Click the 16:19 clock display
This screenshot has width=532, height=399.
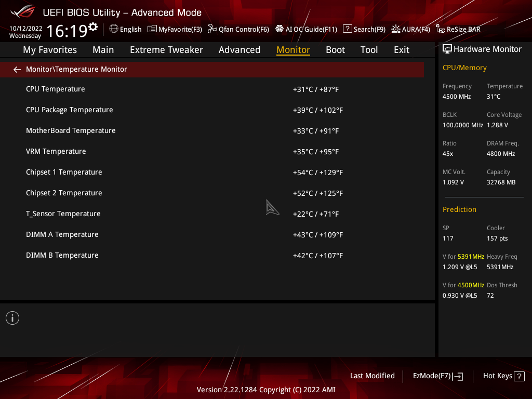[67, 31]
